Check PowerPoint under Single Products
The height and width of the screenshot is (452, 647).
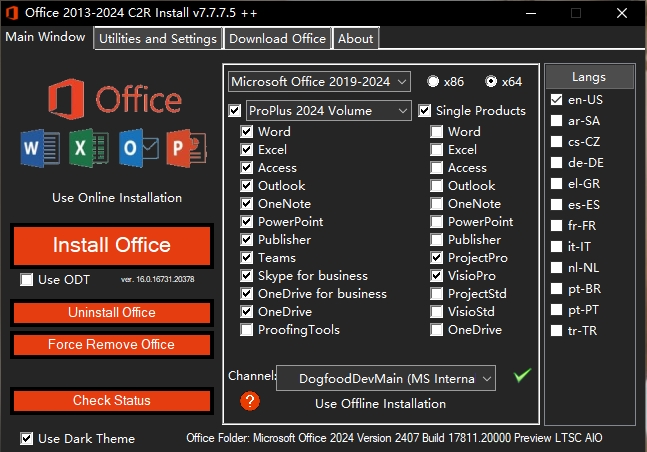437,222
